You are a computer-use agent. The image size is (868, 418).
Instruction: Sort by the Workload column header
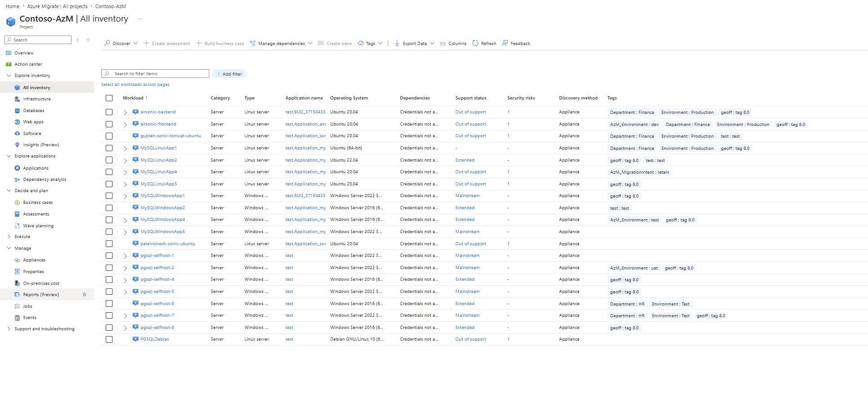pos(135,98)
